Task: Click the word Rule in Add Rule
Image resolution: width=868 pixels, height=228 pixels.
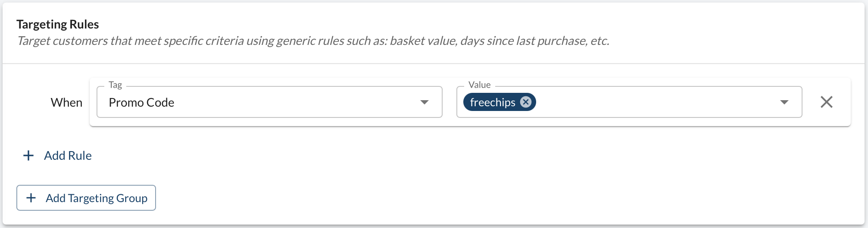Action: tap(80, 155)
